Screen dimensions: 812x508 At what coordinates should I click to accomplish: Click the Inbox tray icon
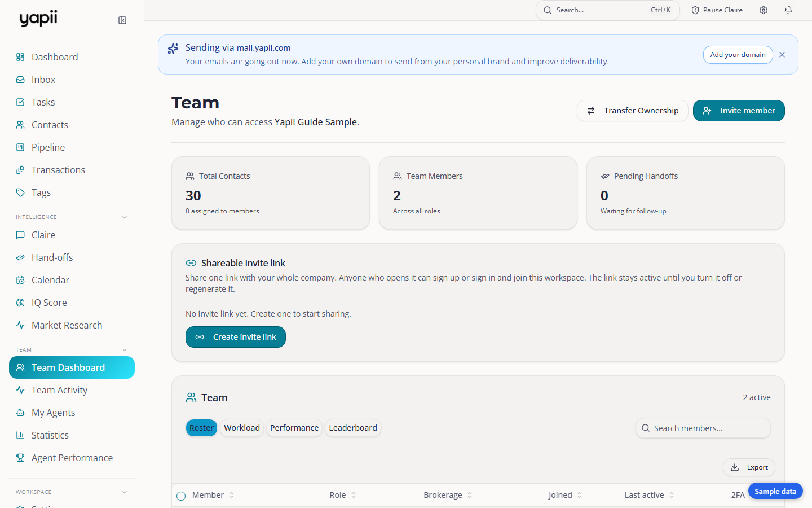tap(20, 80)
